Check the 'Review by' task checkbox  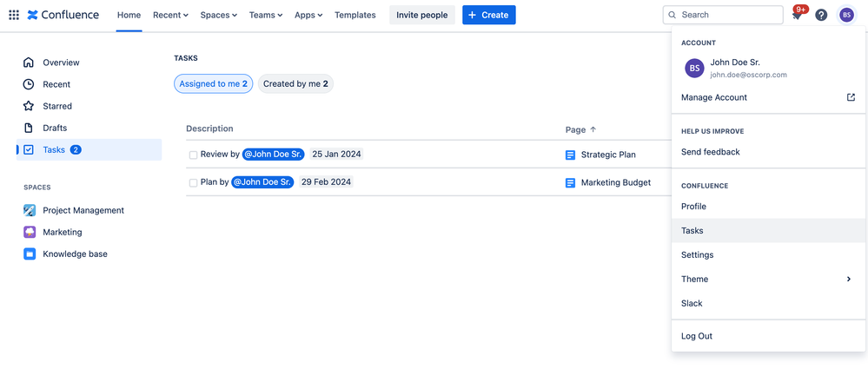pos(193,155)
